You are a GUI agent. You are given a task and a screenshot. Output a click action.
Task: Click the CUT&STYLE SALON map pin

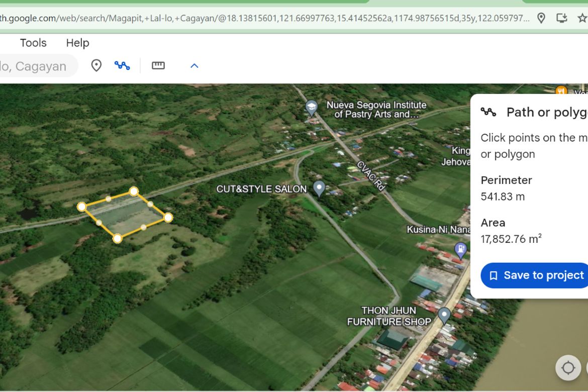click(319, 188)
